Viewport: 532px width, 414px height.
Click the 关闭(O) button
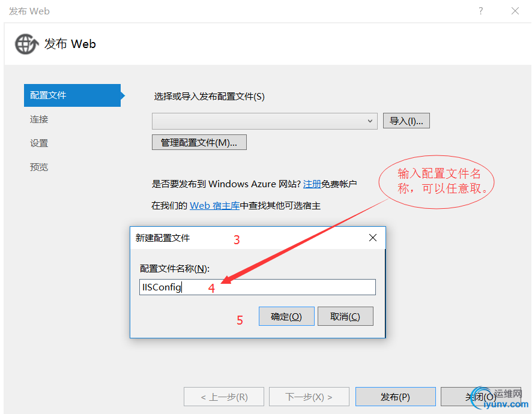(481, 397)
